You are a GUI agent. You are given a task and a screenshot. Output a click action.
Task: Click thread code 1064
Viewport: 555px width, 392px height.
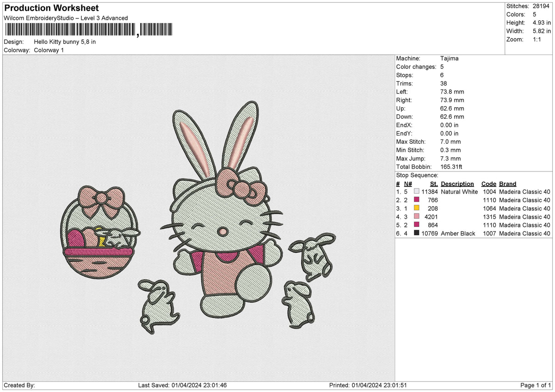(489, 208)
